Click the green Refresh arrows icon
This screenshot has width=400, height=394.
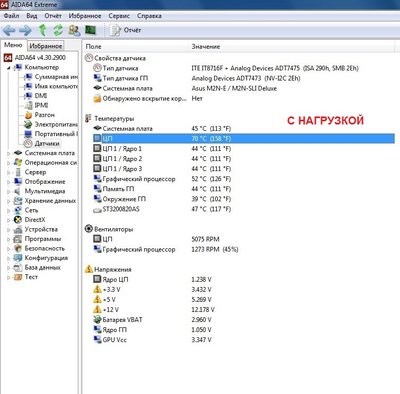click(x=58, y=30)
